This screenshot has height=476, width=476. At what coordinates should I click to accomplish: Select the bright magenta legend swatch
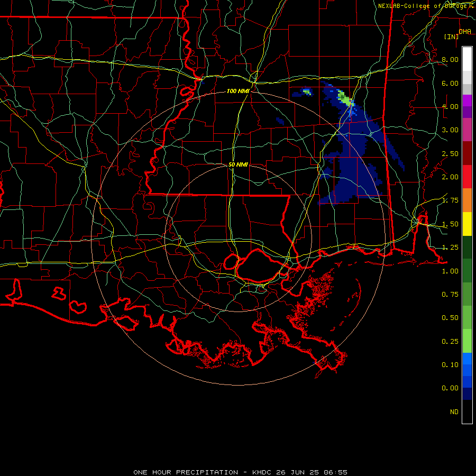pyautogui.click(x=467, y=100)
